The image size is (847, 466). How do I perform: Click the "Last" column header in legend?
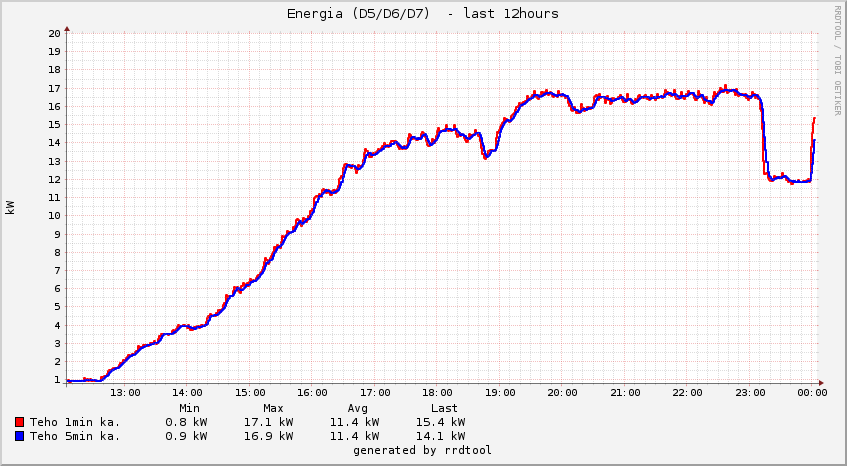444,408
